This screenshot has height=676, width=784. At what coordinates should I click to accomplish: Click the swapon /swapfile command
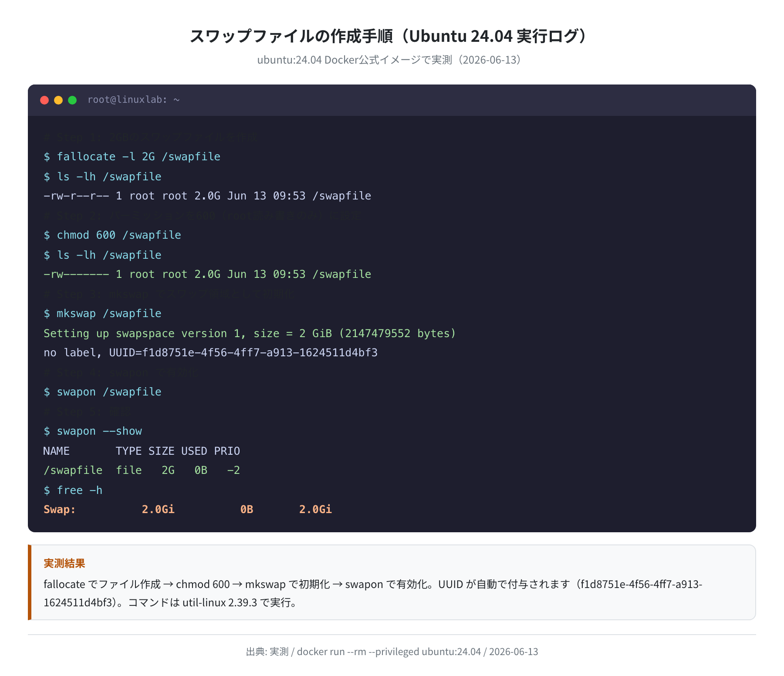(x=102, y=392)
